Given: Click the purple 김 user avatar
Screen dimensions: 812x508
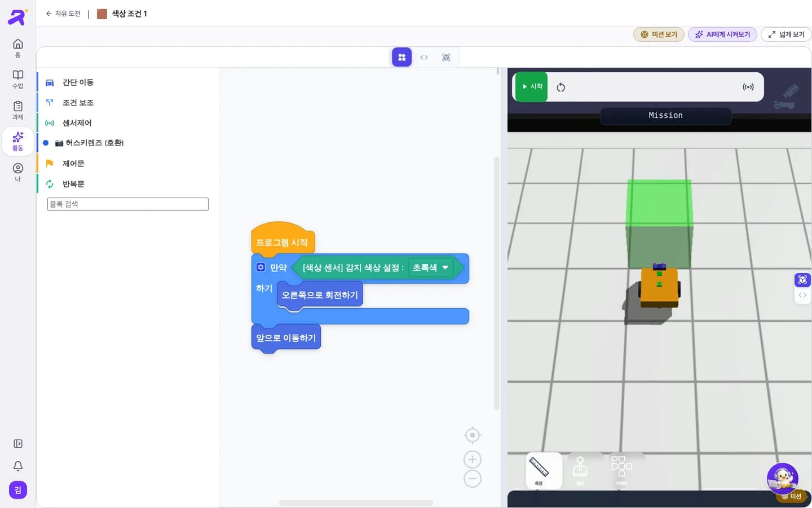Looking at the screenshot, I should [18, 490].
